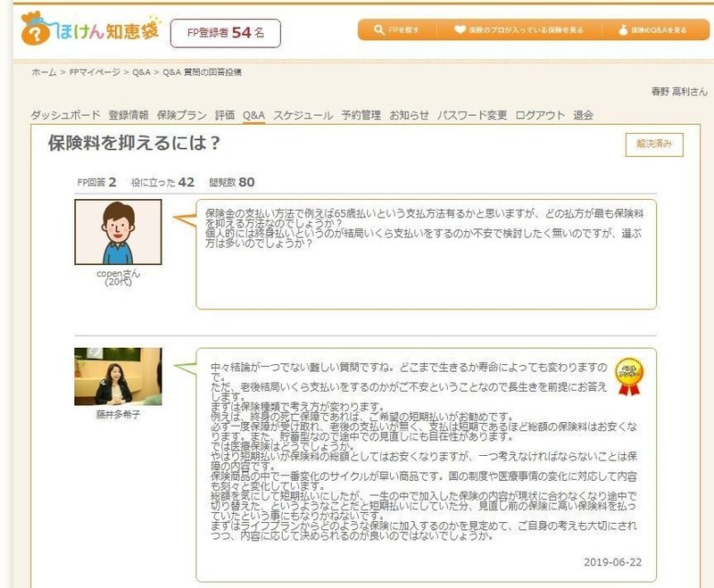Go to FPマイページ in the breadcrumb
This screenshot has height=588, width=714.
[95, 72]
